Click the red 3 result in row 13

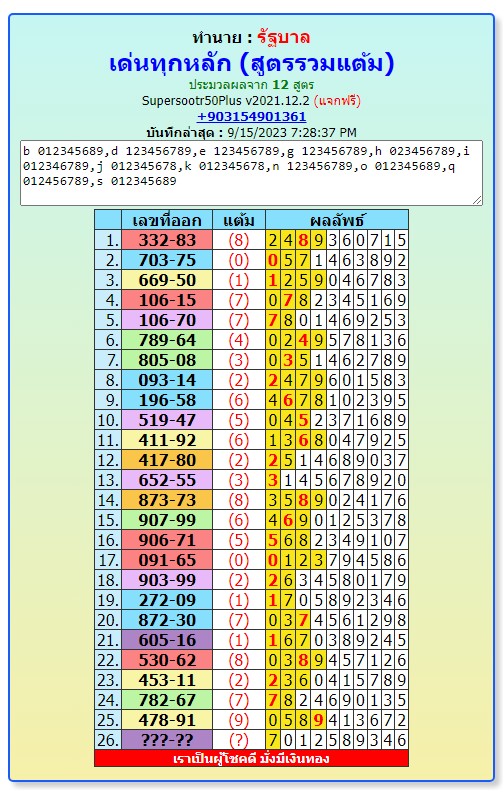tap(273, 480)
